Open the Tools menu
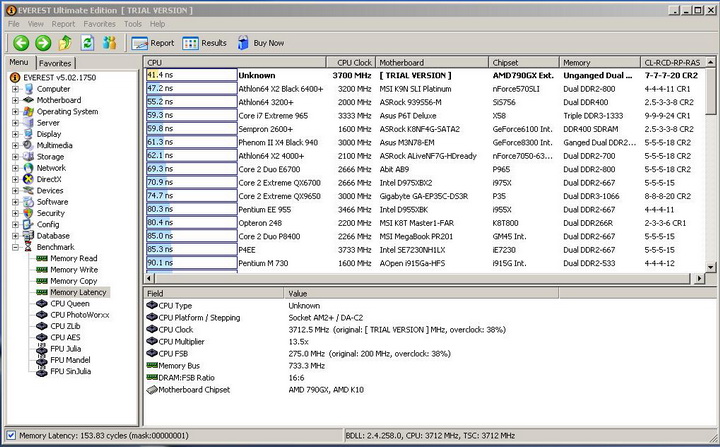Screen dimensions: 720x447 (132, 24)
